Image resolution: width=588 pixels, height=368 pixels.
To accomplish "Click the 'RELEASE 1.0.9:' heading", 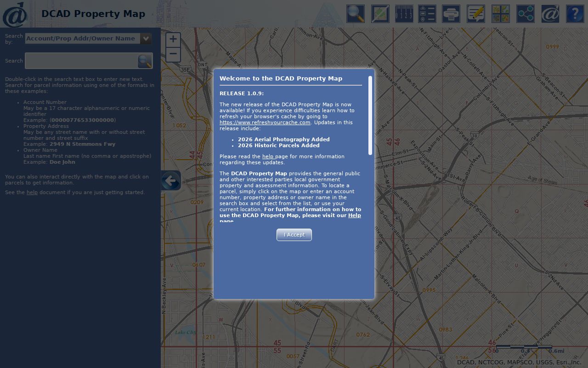I will [x=242, y=93].
